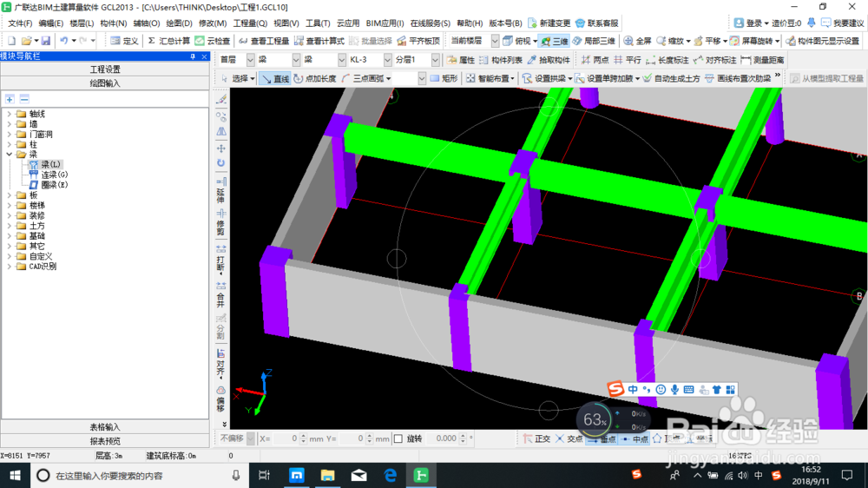This screenshot has width=868, height=488.
Task: Click 测量距离 measure distance tool
Action: pos(762,60)
